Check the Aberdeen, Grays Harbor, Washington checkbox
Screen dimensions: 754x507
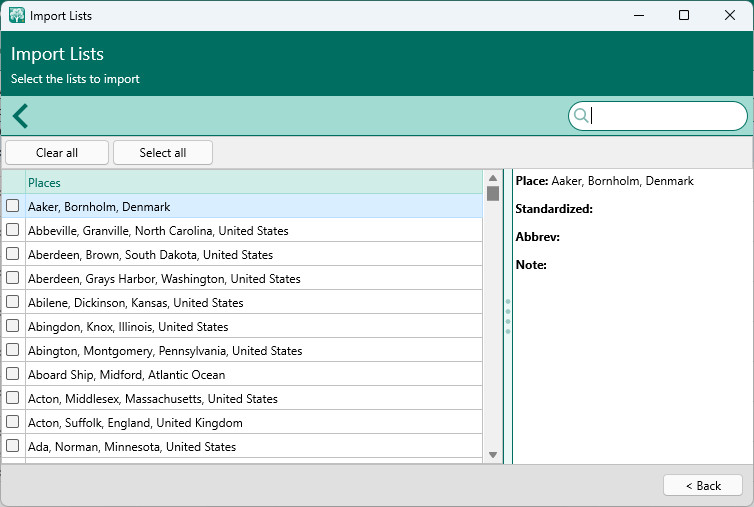click(13, 278)
